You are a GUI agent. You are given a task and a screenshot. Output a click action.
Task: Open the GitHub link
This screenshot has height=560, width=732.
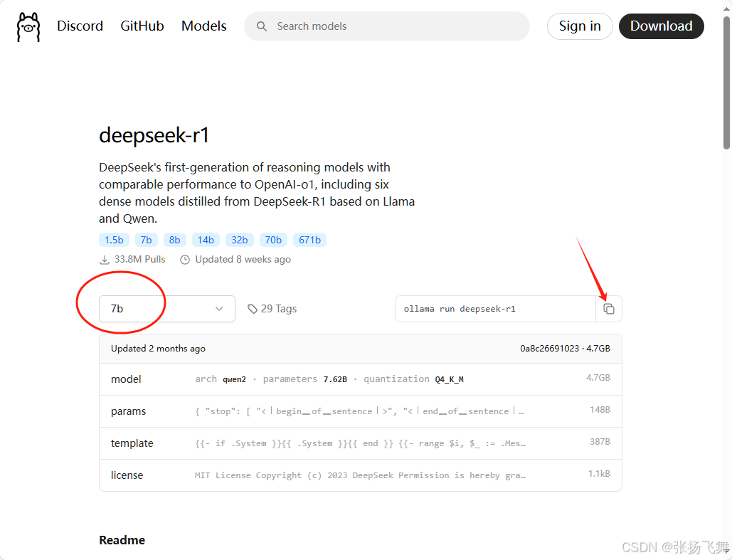pyautogui.click(x=142, y=26)
